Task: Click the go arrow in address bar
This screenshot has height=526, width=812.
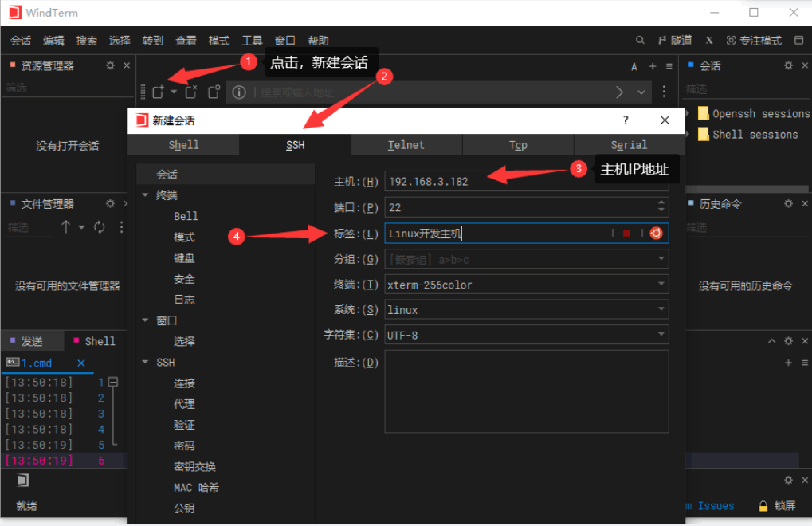Action: point(619,92)
